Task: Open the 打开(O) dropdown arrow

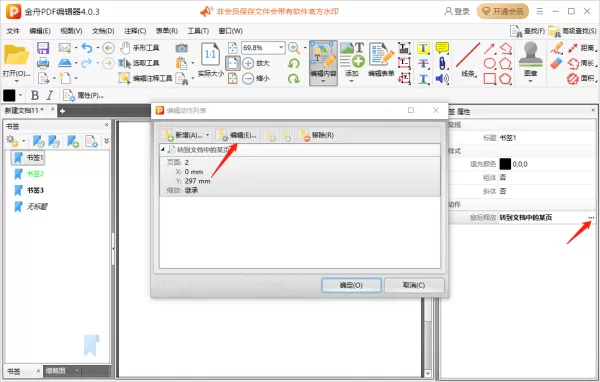Action: (x=16, y=81)
